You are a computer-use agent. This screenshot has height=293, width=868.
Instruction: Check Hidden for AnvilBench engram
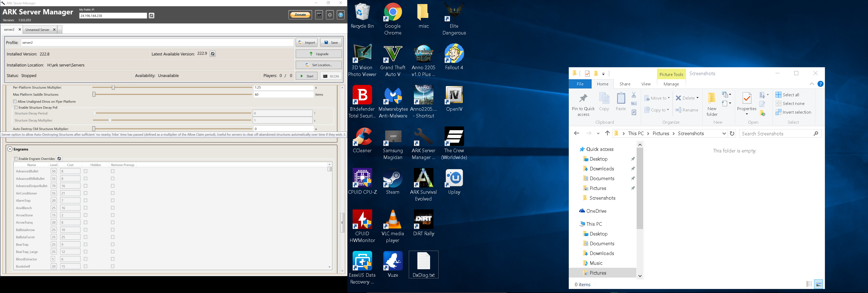coord(86,208)
